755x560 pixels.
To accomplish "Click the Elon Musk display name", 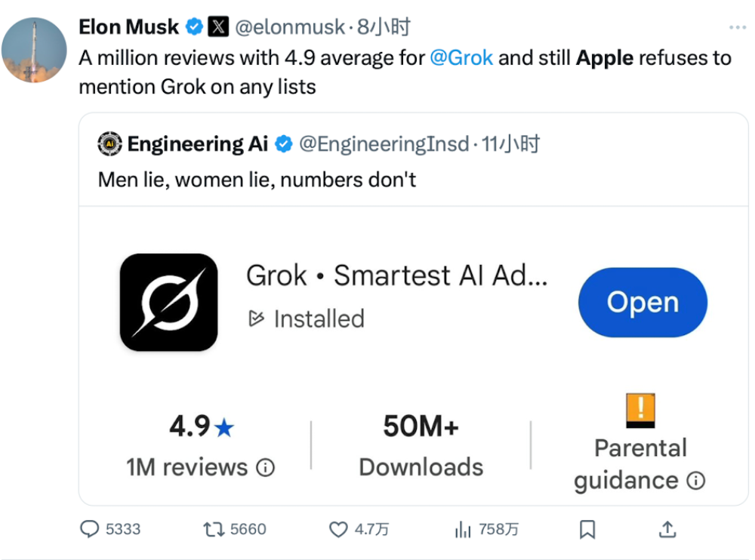I will tap(128, 26).
